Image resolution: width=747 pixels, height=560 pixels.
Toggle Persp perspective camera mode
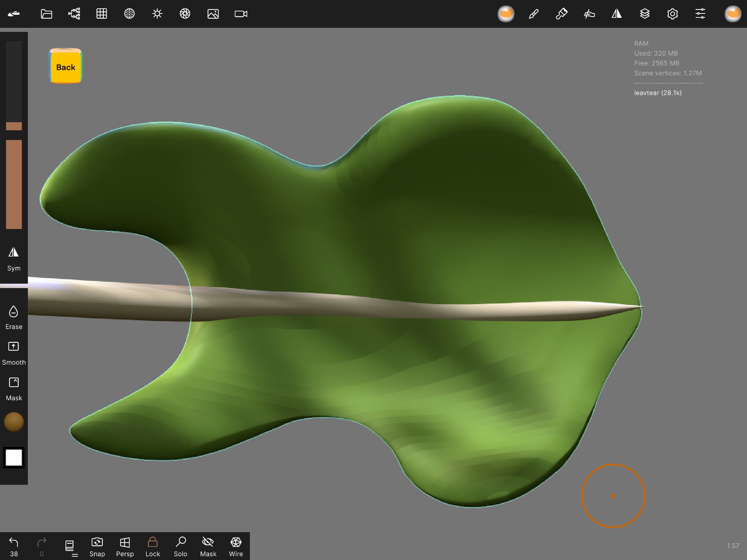(x=125, y=547)
